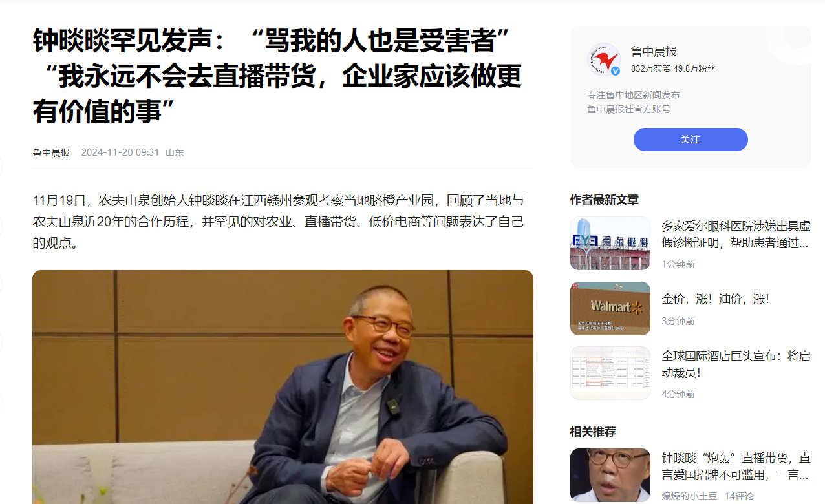
Task: Click author 爆燥的小土豆 in related section
Action: tap(689, 496)
